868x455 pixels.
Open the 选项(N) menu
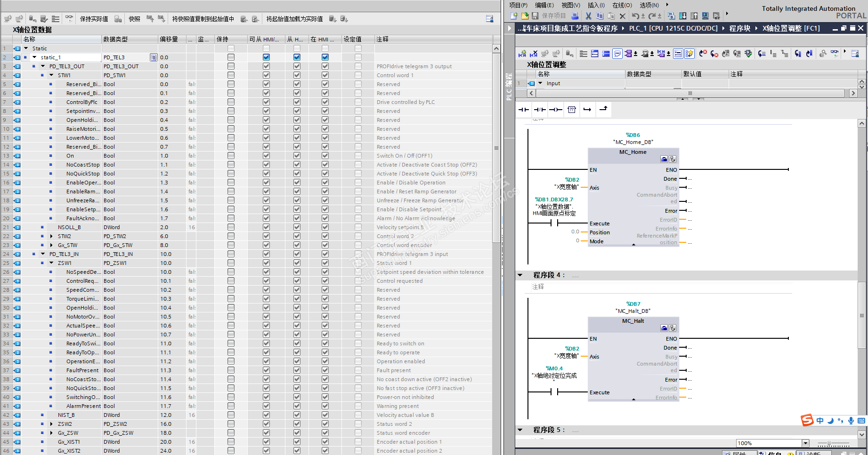pos(649,5)
